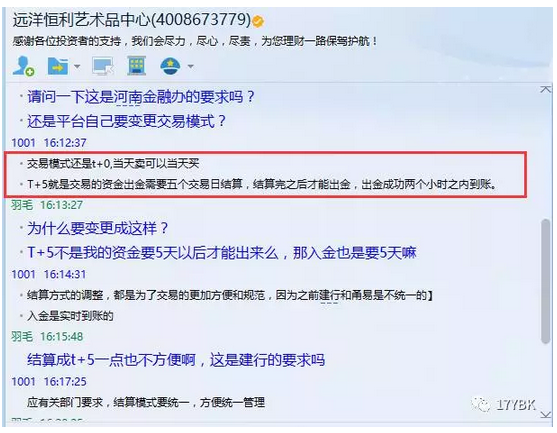Click the invite member icon
This screenshot has height=433, width=557.
(23, 66)
